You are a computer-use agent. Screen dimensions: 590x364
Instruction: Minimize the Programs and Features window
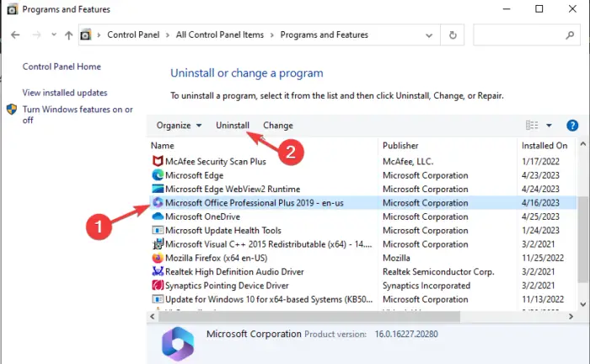[507, 9]
